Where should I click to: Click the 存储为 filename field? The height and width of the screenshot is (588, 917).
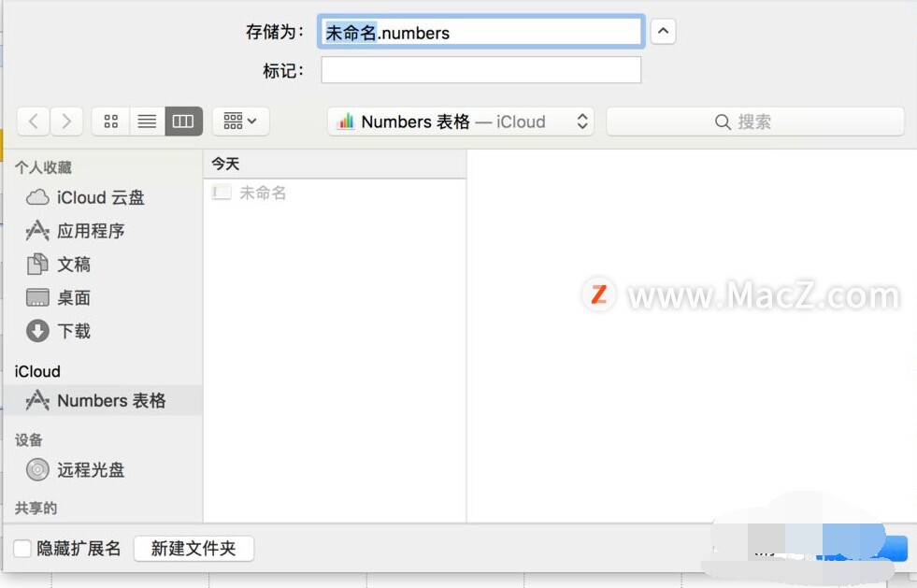click(x=481, y=32)
